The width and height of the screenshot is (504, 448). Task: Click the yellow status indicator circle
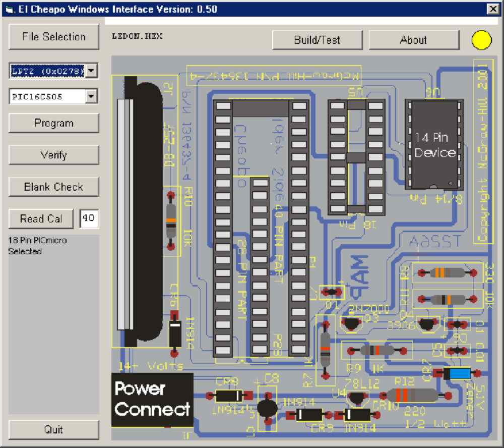[x=481, y=40]
